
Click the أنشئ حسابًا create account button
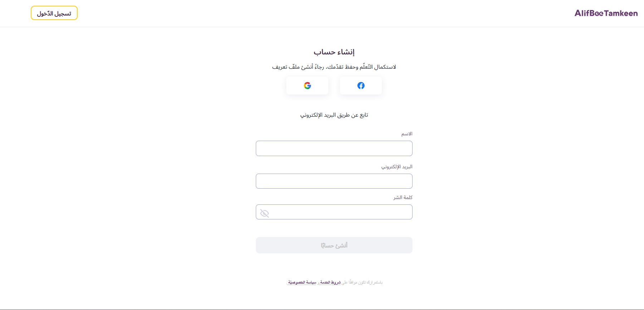pyautogui.click(x=334, y=245)
